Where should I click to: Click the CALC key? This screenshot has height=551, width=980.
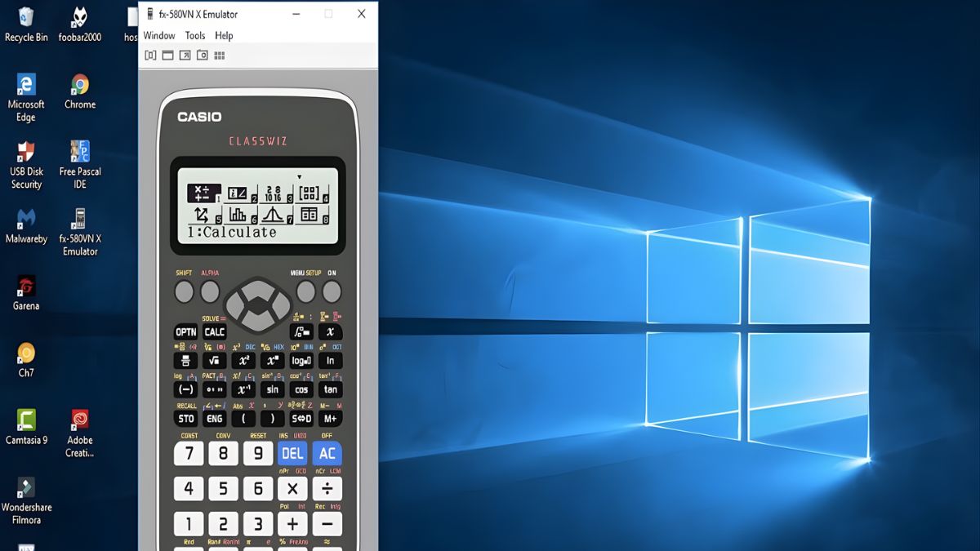pyautogui.click(x=215, y=331)
